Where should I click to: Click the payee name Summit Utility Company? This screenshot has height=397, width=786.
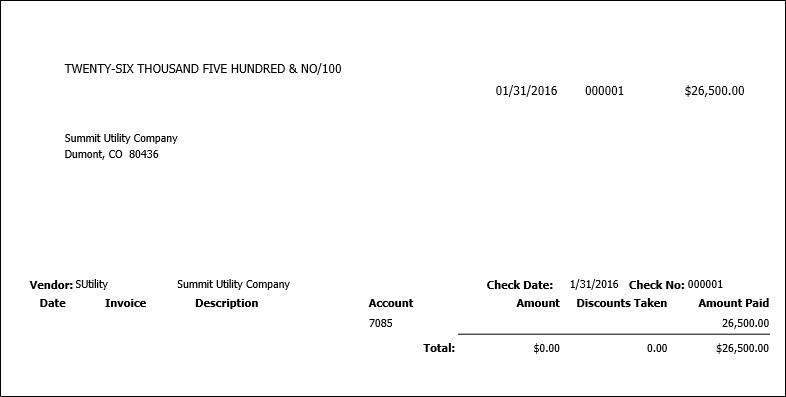121,138
